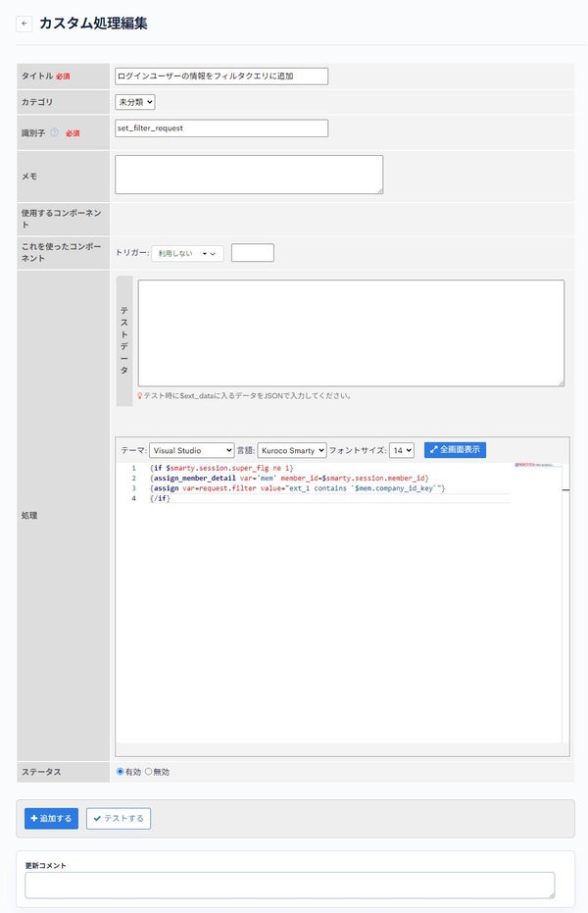Click the タイトル input field
Viewport: 588px width, 913px height.
(x=221, y=76)
